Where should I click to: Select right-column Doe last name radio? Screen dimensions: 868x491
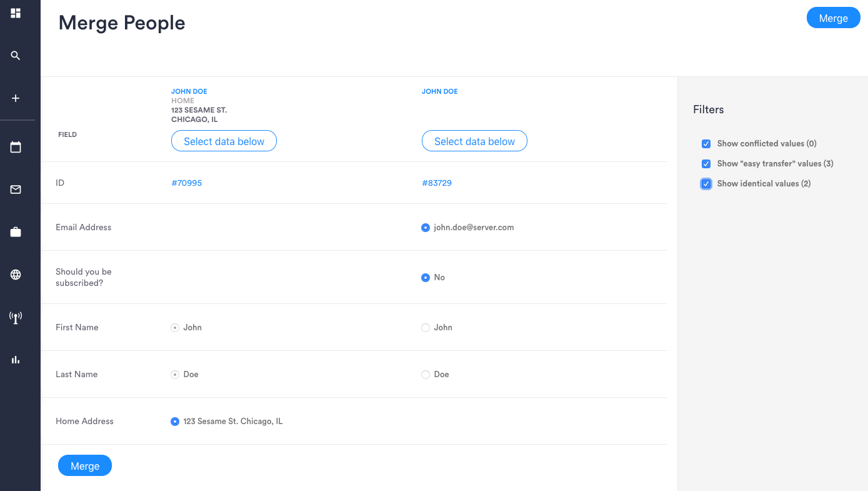pyautogui.click(x=426, y=375)
